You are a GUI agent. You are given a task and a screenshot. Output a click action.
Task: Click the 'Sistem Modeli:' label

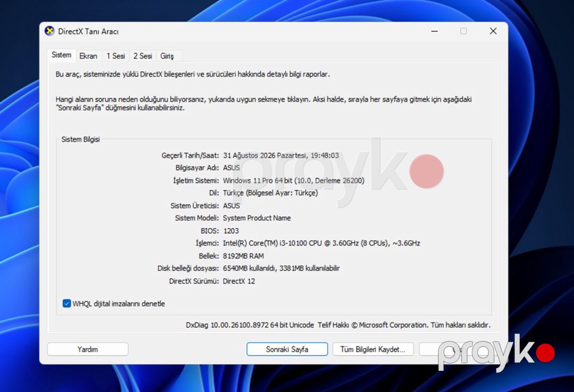(x=197, y=218)
